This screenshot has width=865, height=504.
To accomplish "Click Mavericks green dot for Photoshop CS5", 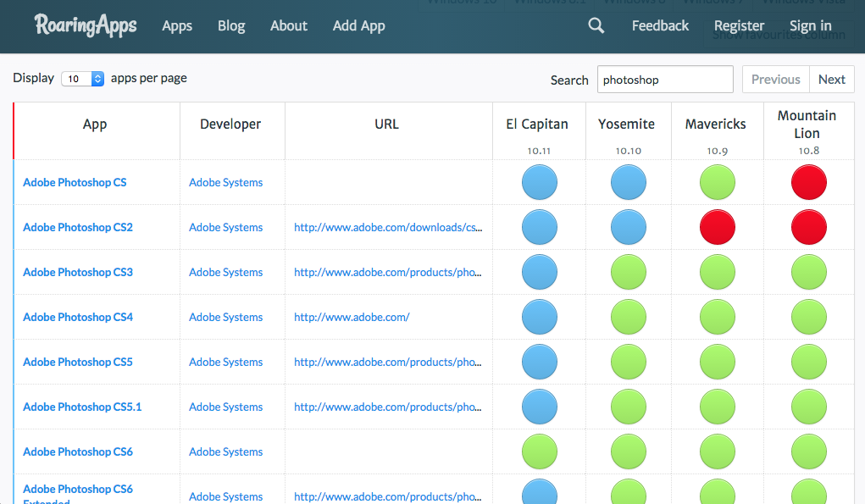I will coord(717,362).
